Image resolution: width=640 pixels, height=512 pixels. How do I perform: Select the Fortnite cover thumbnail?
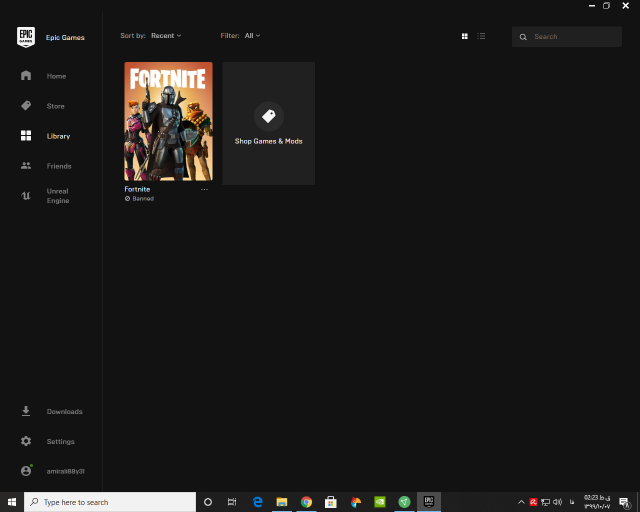pos(168,121)
